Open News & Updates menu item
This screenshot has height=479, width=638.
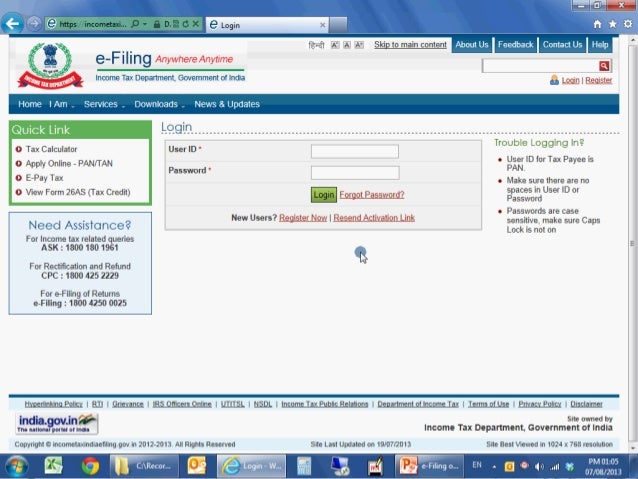pos(227,104)
